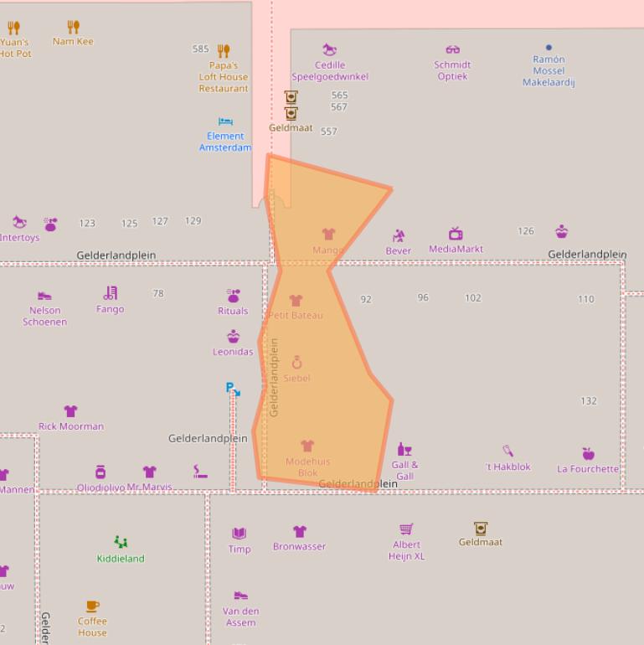This screenshot has height=645, width=644.
Task: Select the Coffee House cup icon
Action: (92, 606)
